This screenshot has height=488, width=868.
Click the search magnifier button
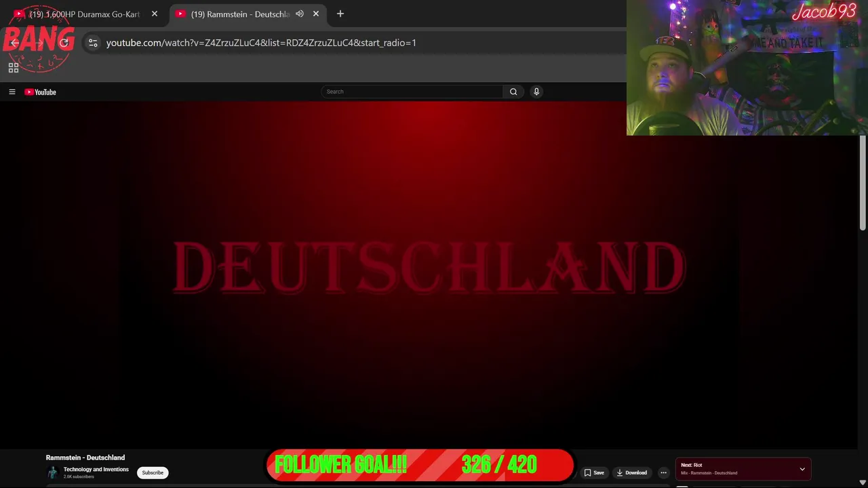(x=513, y=91)
